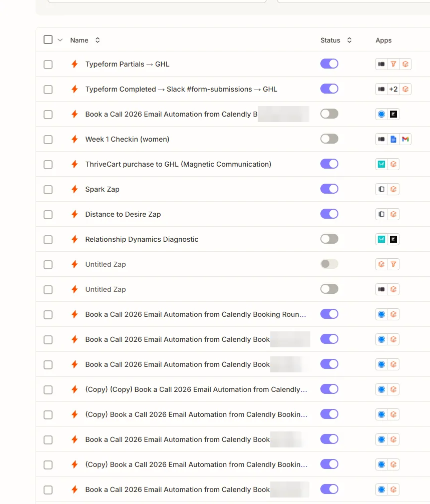Disable the ThriveCart purchase to GHL zap toggle

(x=329, y=164)
